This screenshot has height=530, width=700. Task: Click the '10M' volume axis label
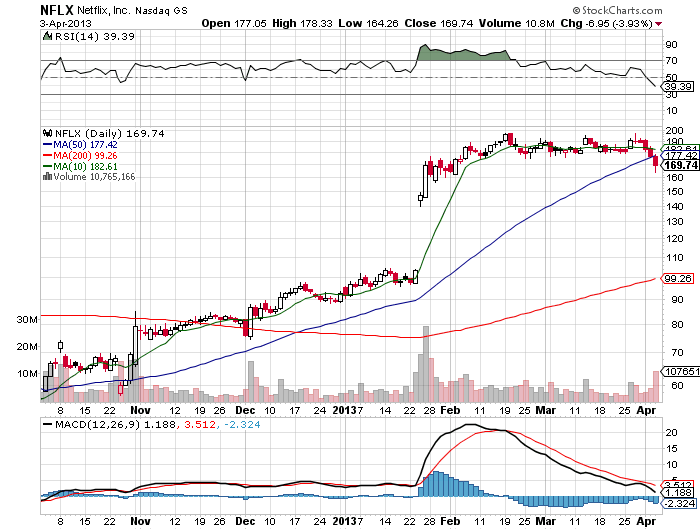pyautogui.click(x=28, y=373)
